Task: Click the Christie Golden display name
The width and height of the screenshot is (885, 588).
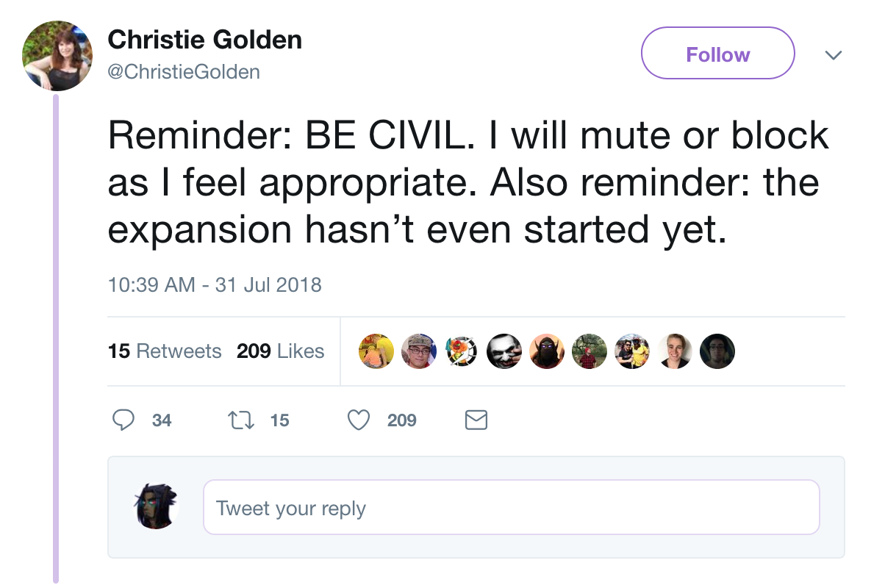Action: pyautogui.click(x=204, y=40)
